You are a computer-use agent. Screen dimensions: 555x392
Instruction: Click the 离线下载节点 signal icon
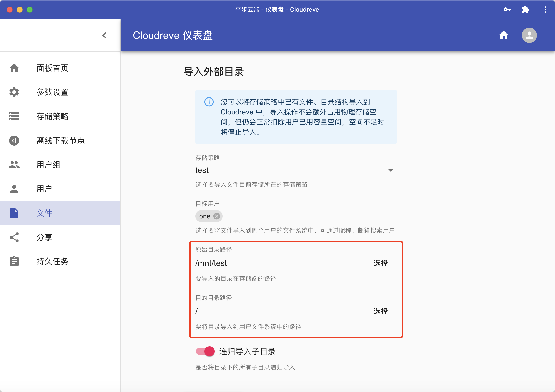coord(14,141)
